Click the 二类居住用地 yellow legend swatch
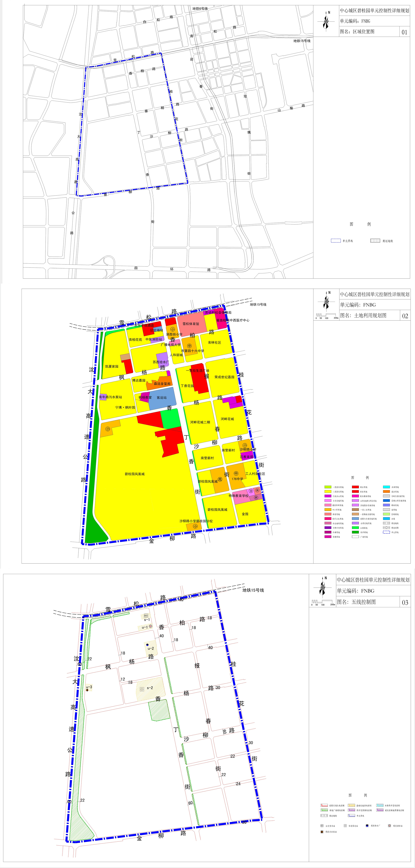The width and height of the screenshot is (415, 868). point(327,492)
